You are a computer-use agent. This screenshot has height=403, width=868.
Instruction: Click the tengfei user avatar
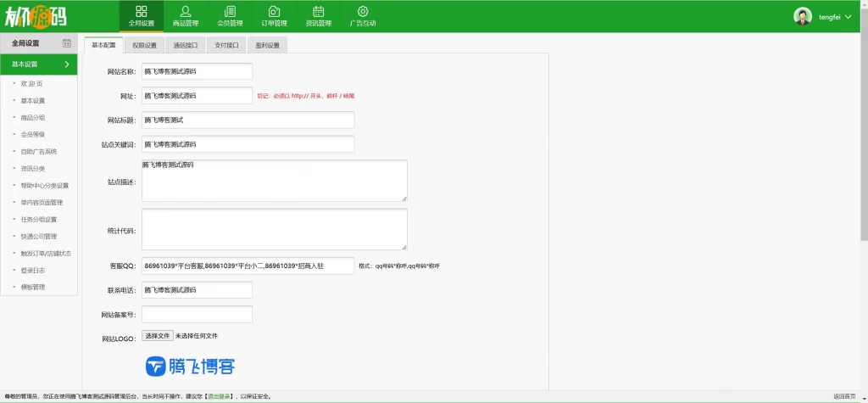point(802,17)
